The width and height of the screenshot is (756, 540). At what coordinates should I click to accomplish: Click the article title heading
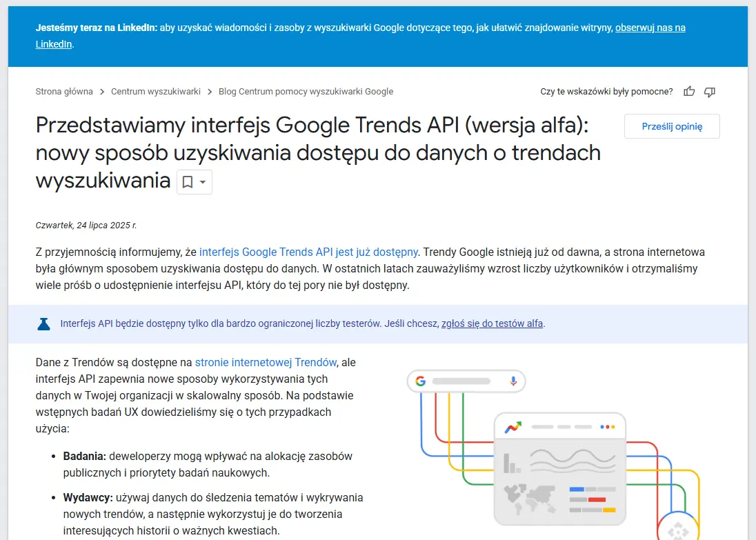point(318,152)
